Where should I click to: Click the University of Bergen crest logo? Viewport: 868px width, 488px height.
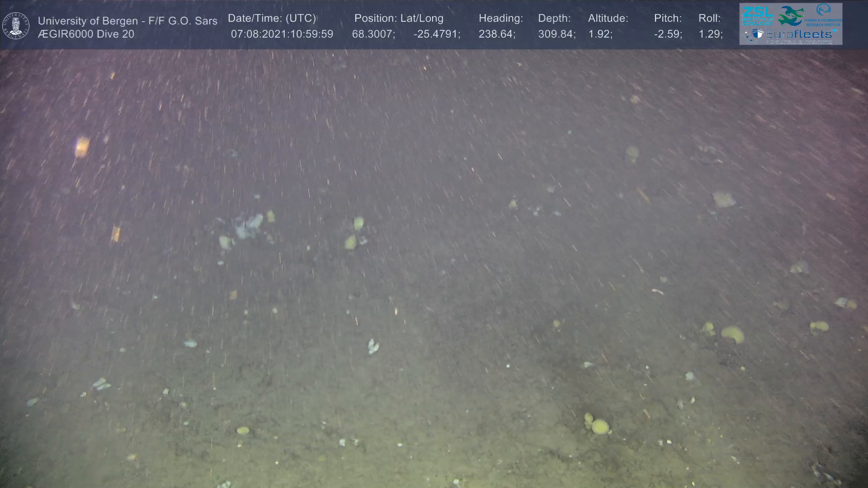pos(16,26)
